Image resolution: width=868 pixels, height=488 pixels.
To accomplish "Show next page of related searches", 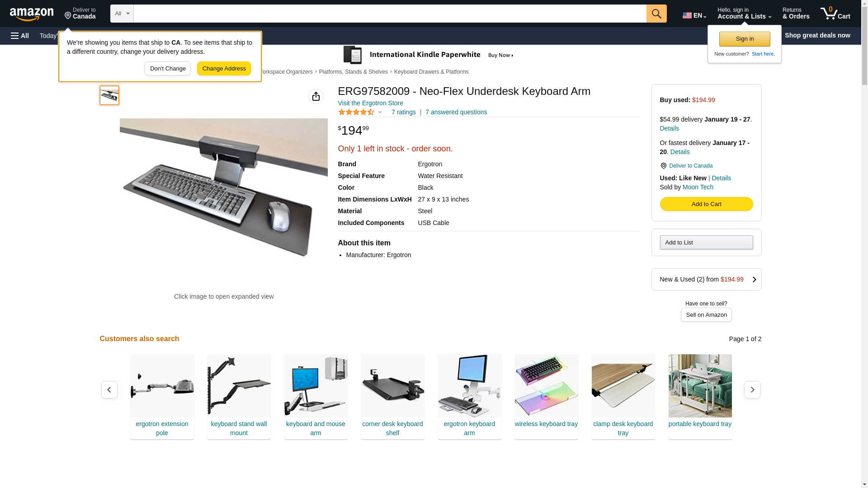I will [x=752, y=389].
